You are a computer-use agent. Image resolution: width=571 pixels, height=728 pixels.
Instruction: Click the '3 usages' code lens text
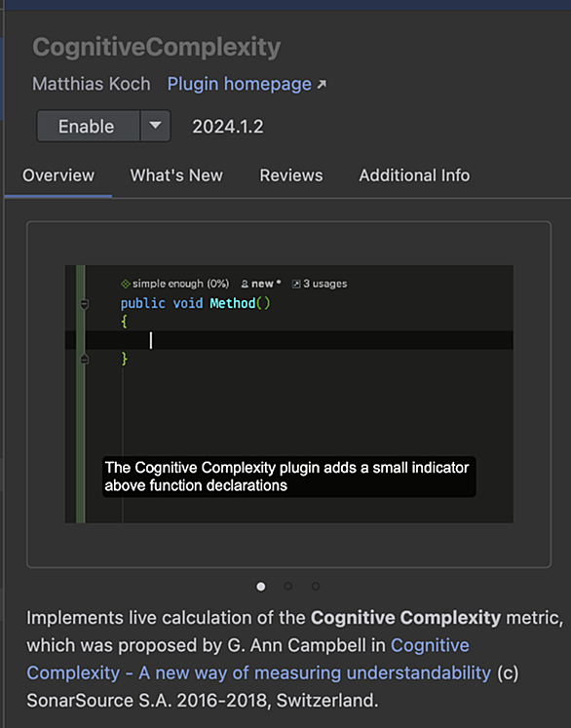point(324,284)
